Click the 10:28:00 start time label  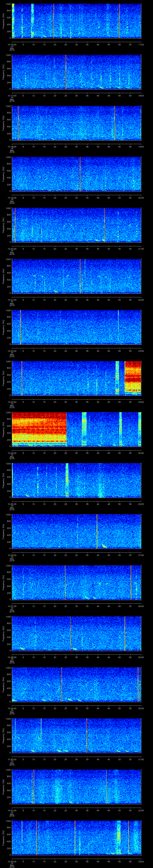tap(12, 657)
